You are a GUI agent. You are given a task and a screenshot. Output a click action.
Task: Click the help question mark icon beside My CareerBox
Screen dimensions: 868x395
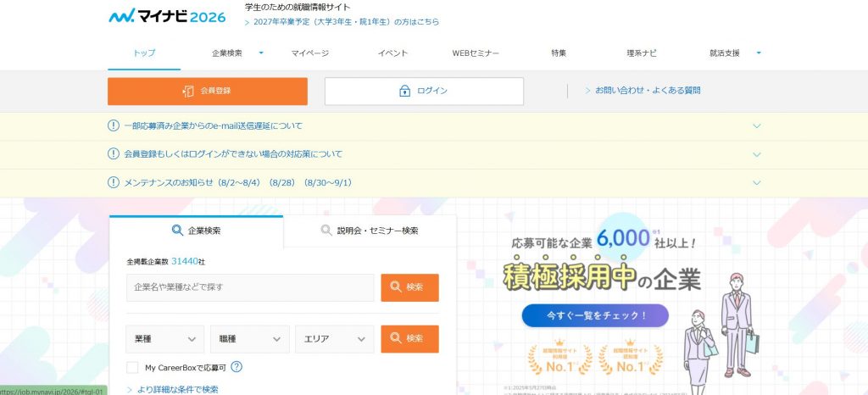coord(236,367)
